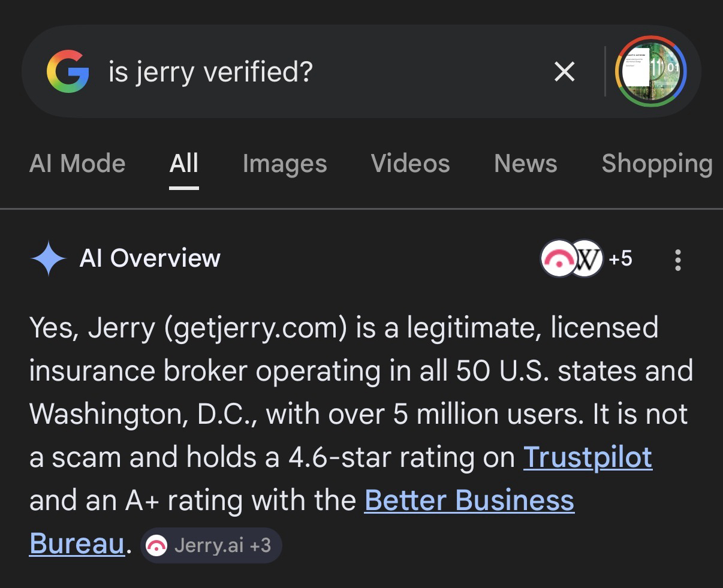Click the Jerry source icon in overview header
The height and width of the screenshot is (588, 723).
point(557,259)
